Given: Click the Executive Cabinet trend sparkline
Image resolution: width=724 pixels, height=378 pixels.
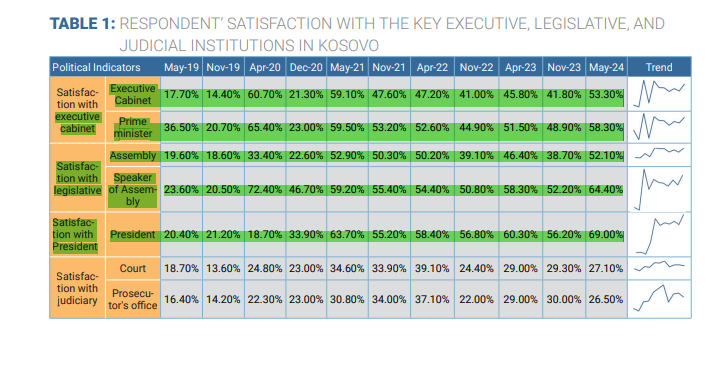Looking at the screenshot, I should pos(659,94).
